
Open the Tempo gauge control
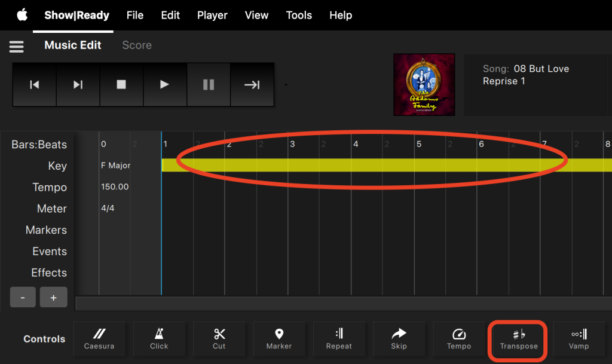coord(459,339)
